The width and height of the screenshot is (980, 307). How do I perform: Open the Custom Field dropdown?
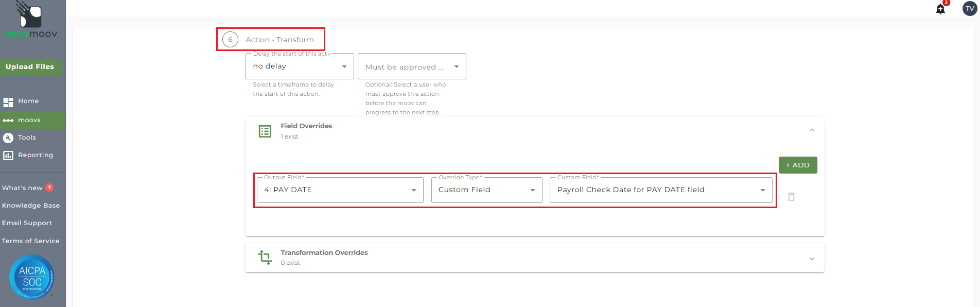tap(661, 190)
